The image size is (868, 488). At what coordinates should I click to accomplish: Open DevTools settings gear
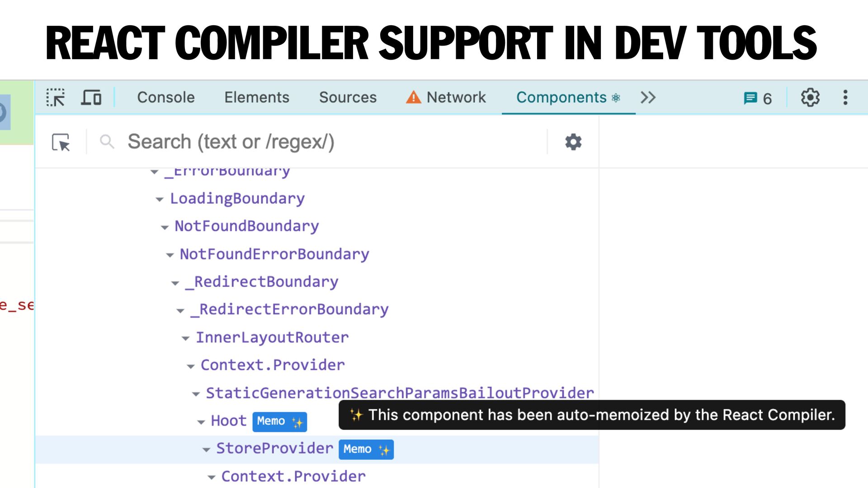(x=810, y=98)
